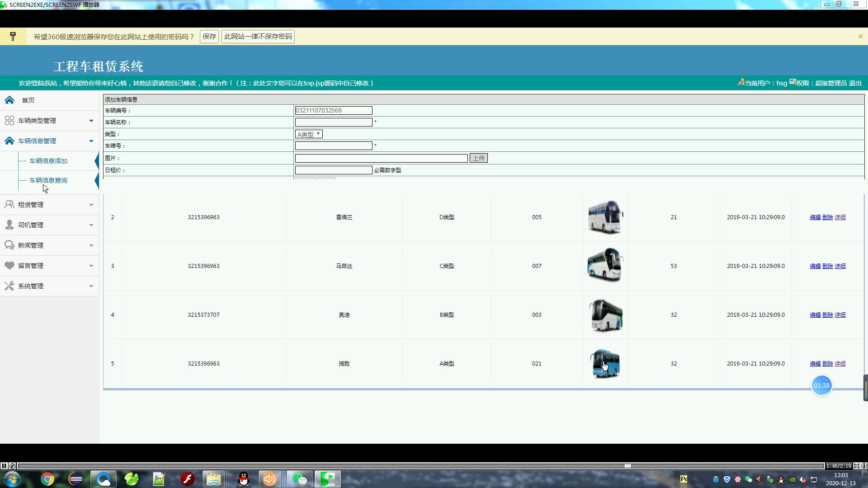This screenshot has width=868, height=488.
Task: Open the 首页 menu item
Action: [28, 100]
